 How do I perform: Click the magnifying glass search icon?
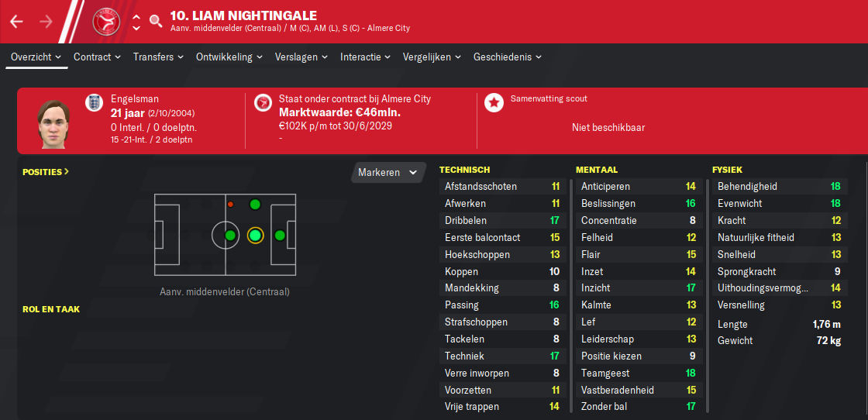coord(156,22)
